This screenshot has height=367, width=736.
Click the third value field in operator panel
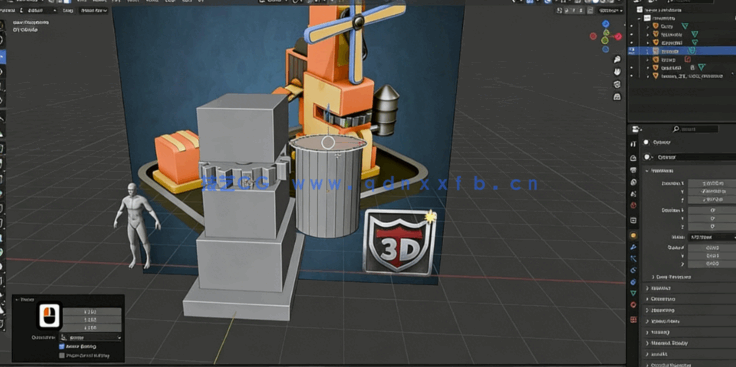coord(92,328)
